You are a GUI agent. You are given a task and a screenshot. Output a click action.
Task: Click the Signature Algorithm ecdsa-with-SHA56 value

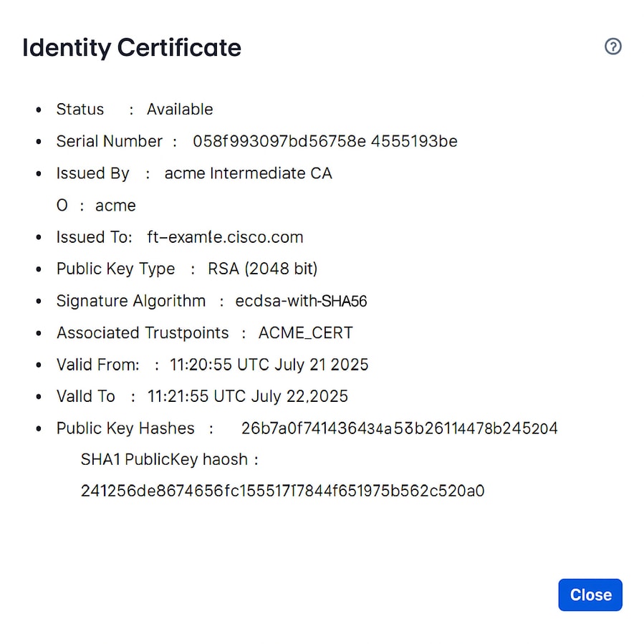point(301,301)
